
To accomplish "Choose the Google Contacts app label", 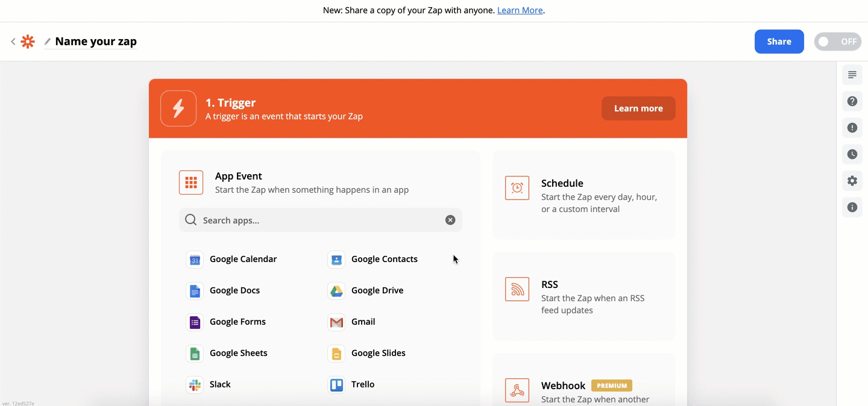I will tap(384, 259).
